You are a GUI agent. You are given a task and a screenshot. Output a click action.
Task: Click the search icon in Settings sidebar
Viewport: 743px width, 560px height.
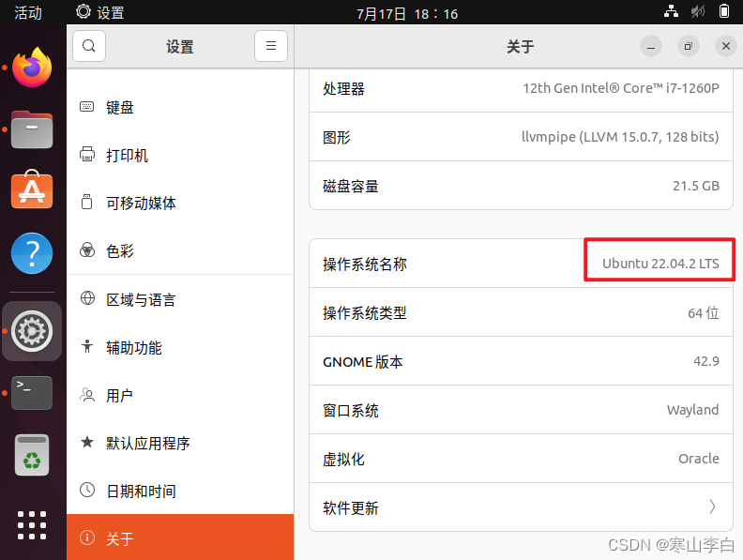pyautogui.click(x=89, y=46)
